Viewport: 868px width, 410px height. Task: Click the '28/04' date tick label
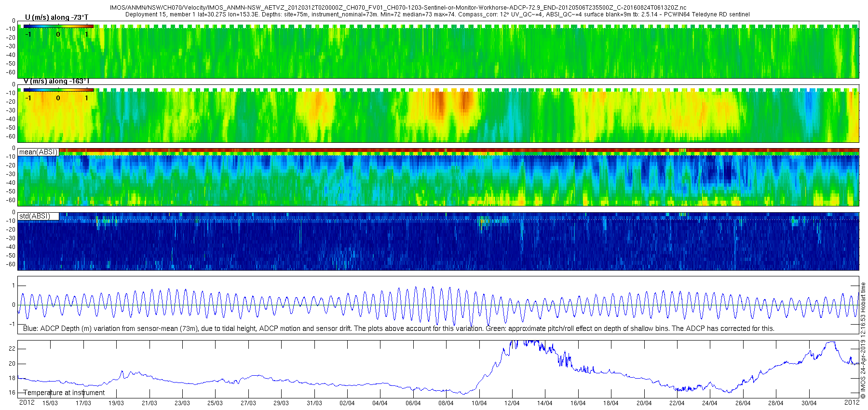point(776,403)
